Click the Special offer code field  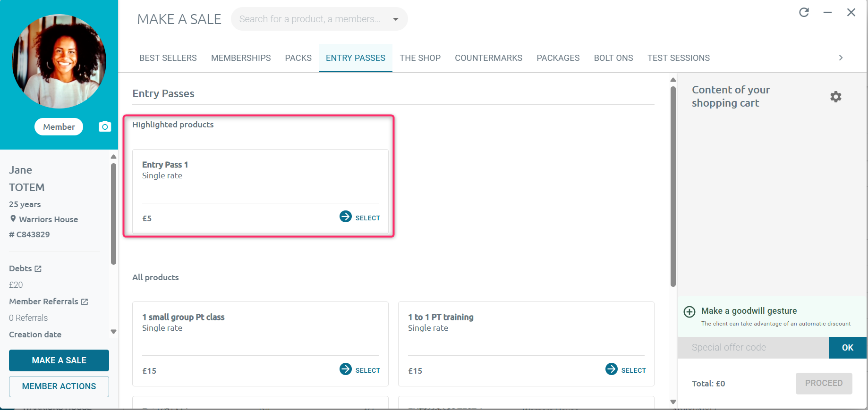tap(753, 348)
